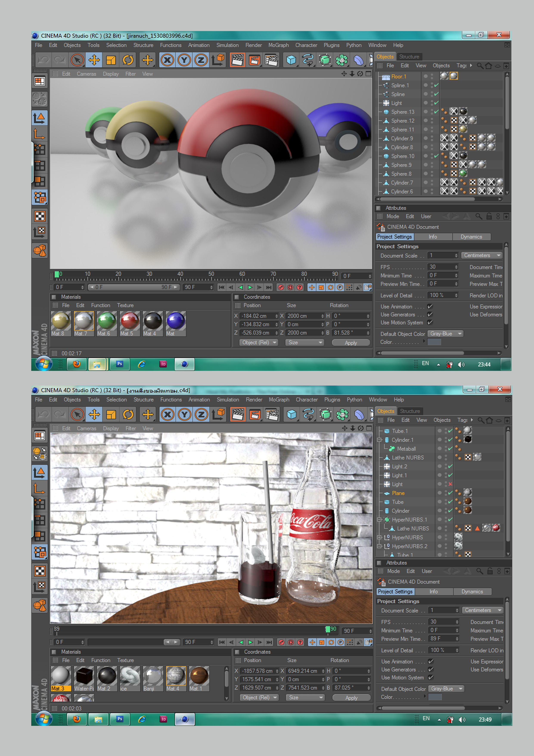Click the Color swatch in the Pokeball window Project Settings
This screenshot has height=756, width=534.
tap(434, 342)
